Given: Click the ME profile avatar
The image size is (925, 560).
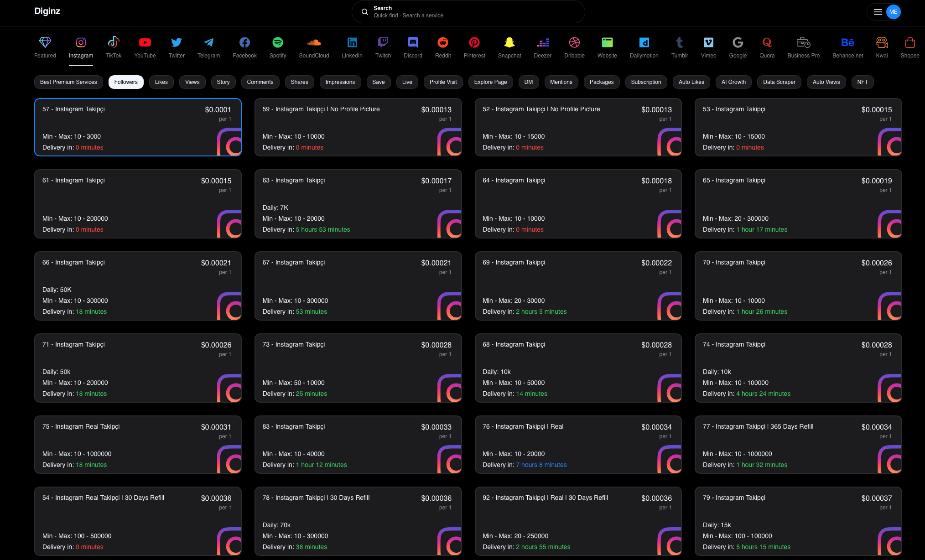Looking at the screenshot, I should point(893,12).
